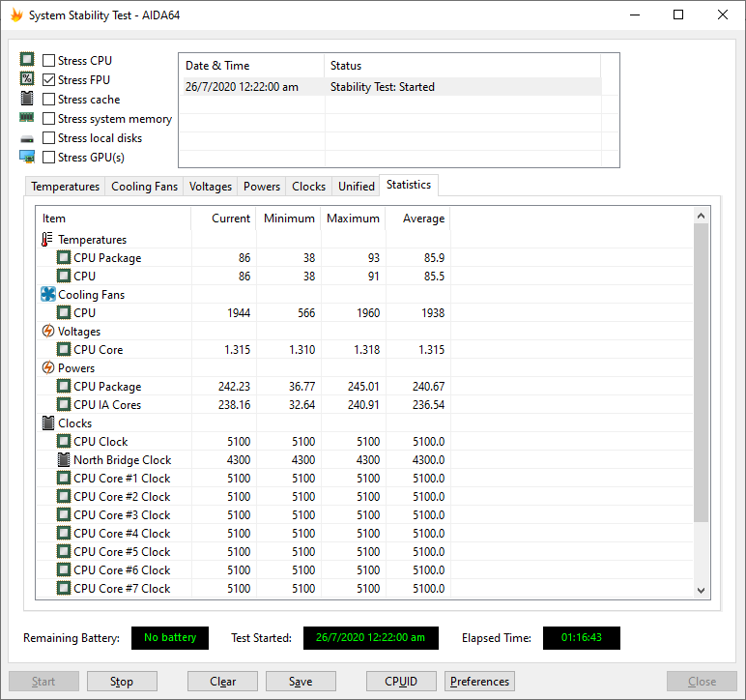Click the icon of CPU Core #3 Clock
Screen dimensions: 746x700
63,515
